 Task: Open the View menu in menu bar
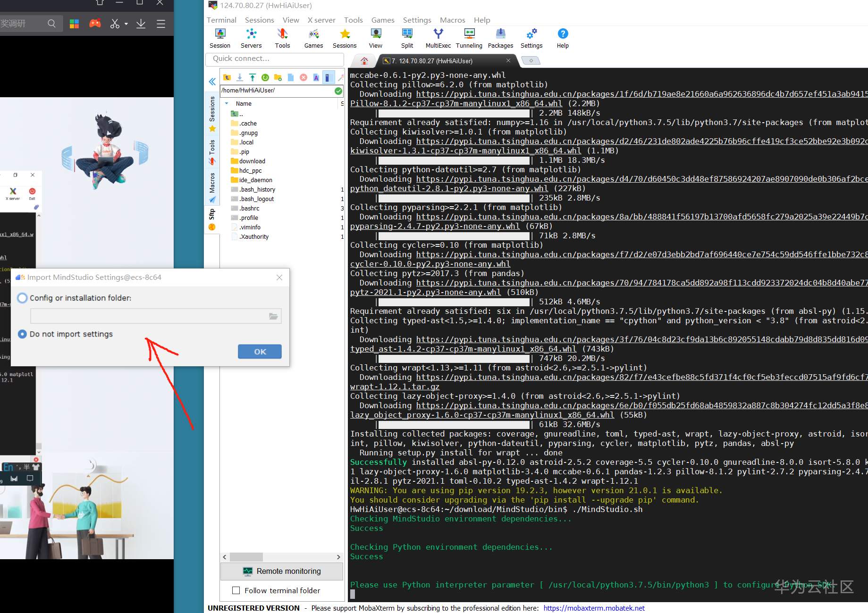291,20
